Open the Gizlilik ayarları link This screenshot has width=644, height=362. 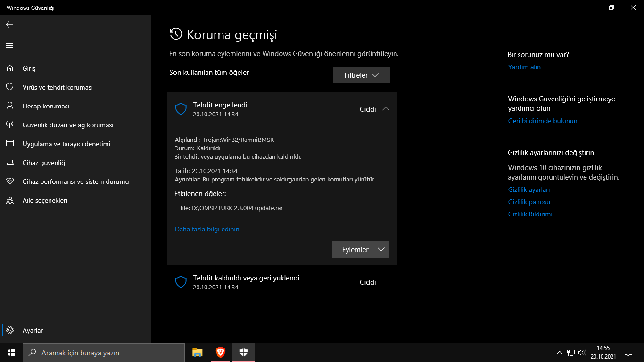click(529, 189)
